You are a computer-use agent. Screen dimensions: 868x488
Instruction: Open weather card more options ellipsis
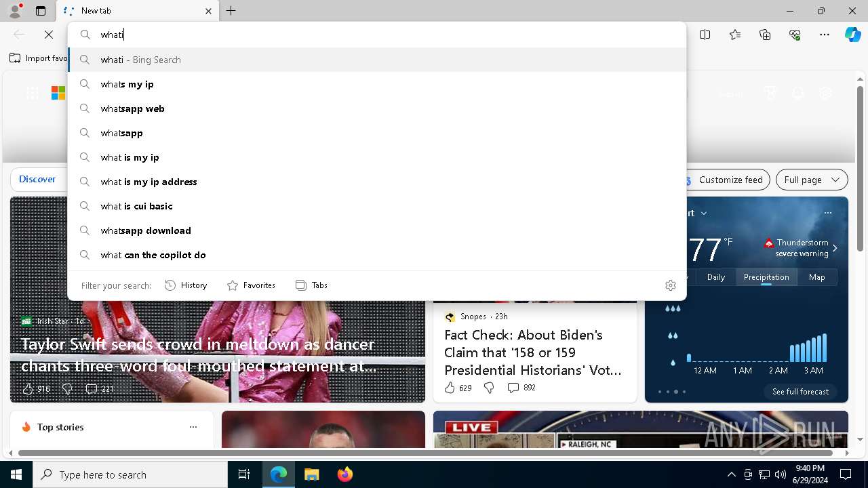[827, 213]
